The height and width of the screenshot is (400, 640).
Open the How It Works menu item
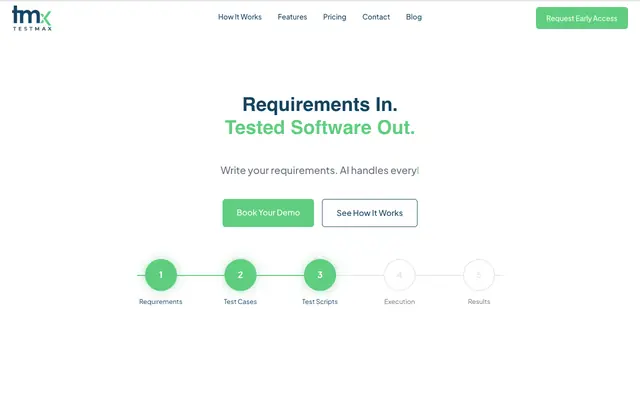[x=240, y=17]
